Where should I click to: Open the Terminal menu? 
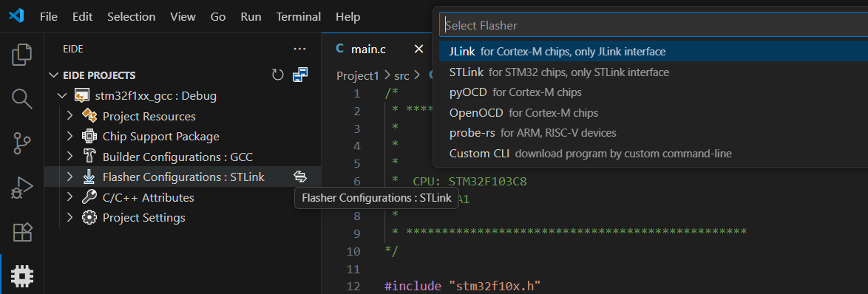(299, 16)
